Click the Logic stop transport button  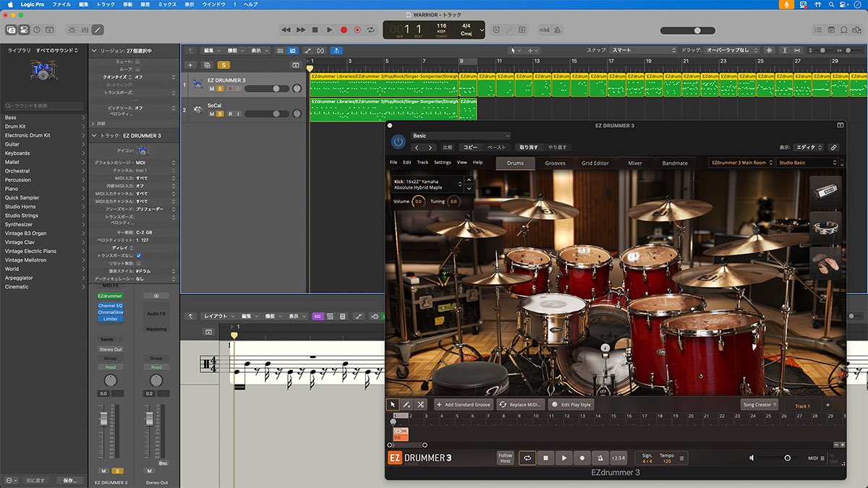pos(315,30)
